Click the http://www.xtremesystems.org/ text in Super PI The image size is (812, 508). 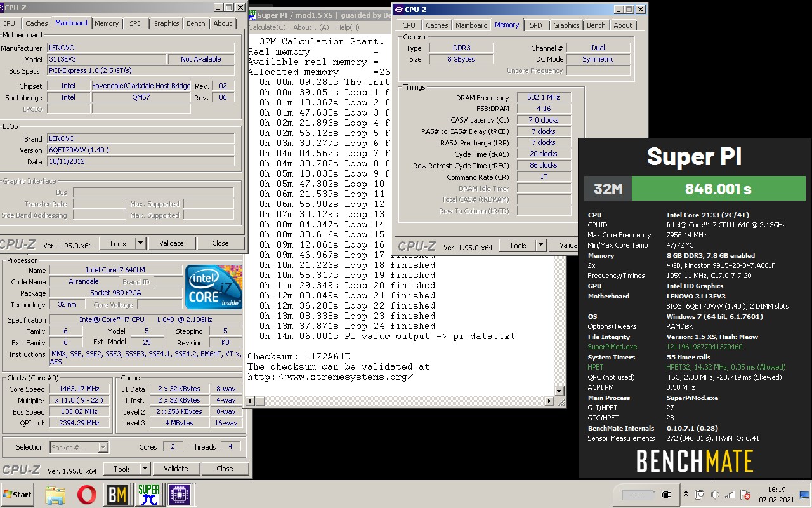point(331,377)
